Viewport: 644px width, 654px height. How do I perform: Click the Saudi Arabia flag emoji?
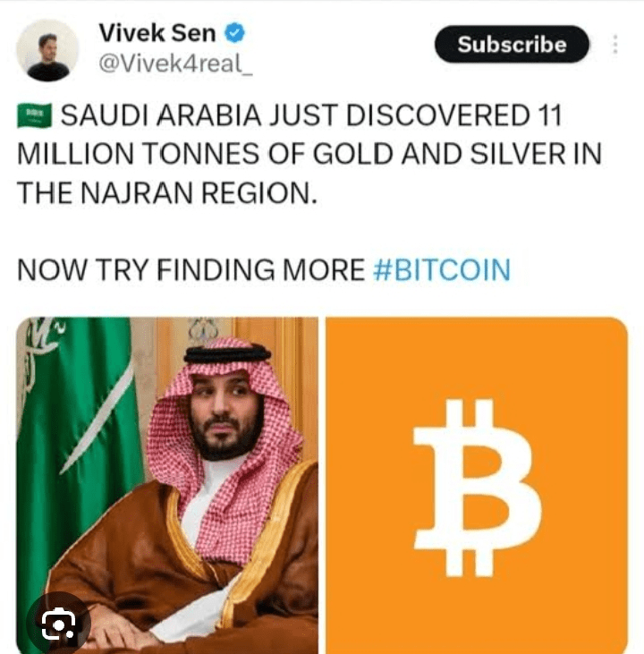click(x=34, y=115)
